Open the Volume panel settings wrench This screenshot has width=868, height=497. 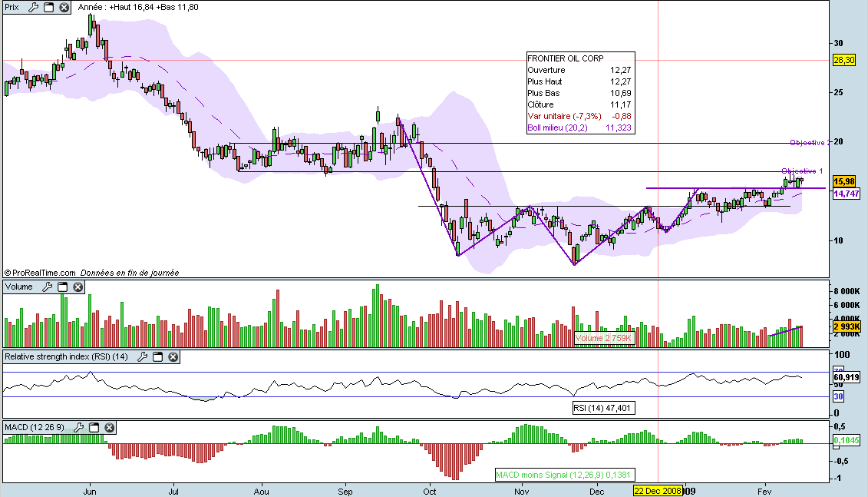click(x=47, y=287)
